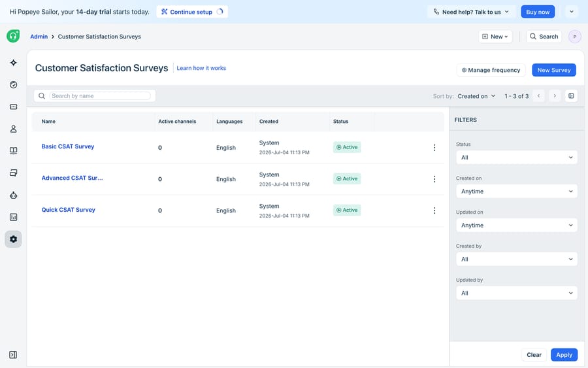The height and width of the screenshot is (368, 588).
Task: Open the Admin gear icon in sidebar
Action: pyautogui.click(x=14, y=239)
